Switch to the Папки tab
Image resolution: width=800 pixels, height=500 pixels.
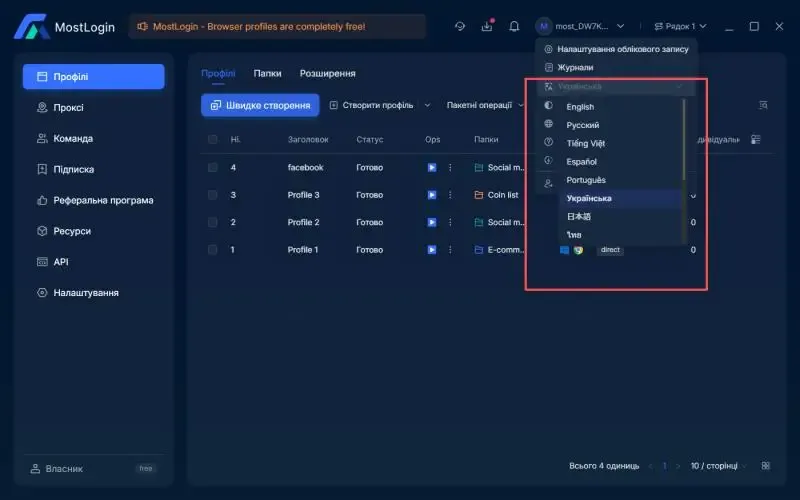[x=267, y=73]
